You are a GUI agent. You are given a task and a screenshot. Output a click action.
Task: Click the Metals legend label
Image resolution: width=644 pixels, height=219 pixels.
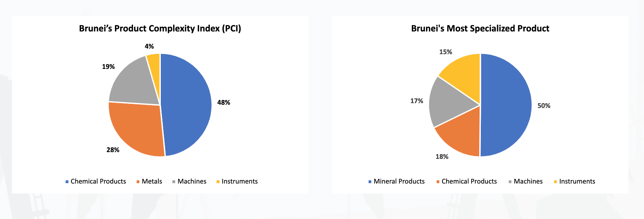[x=152, y=182]
